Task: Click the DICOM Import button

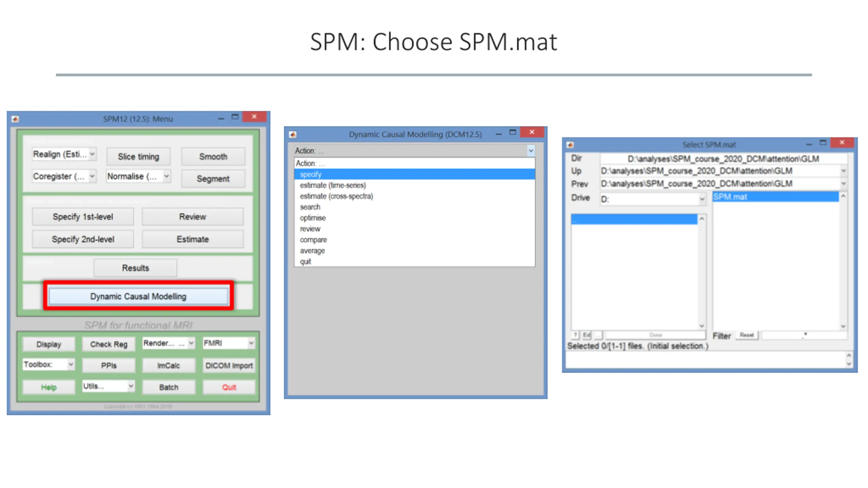Action: click(x=229, y=365)
